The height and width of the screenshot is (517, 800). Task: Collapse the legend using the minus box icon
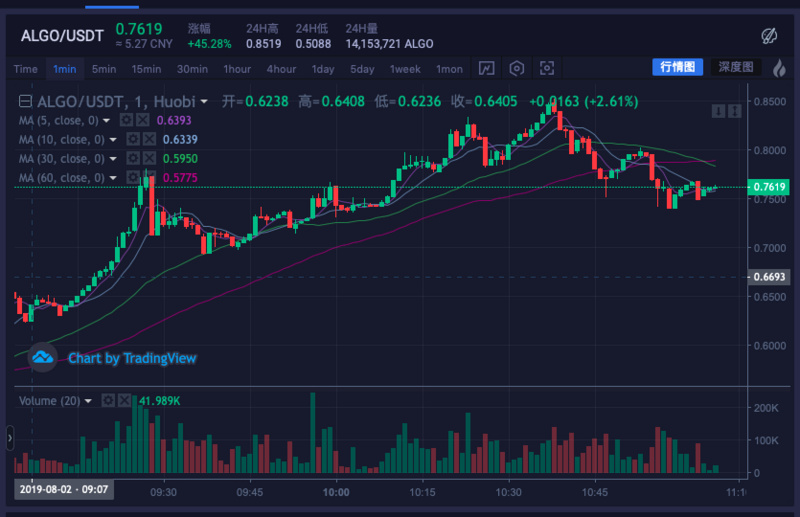[26, 102]
